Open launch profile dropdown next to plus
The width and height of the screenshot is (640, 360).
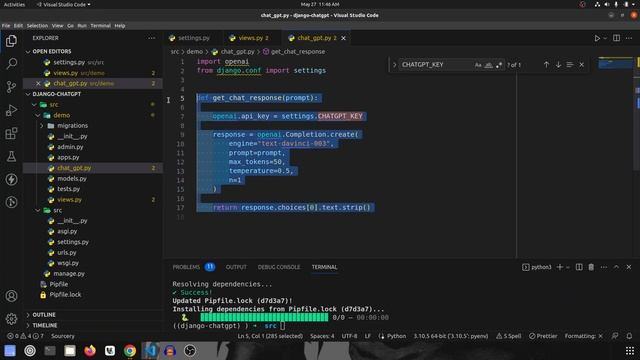pyautogui.click(x=568, y=267)
